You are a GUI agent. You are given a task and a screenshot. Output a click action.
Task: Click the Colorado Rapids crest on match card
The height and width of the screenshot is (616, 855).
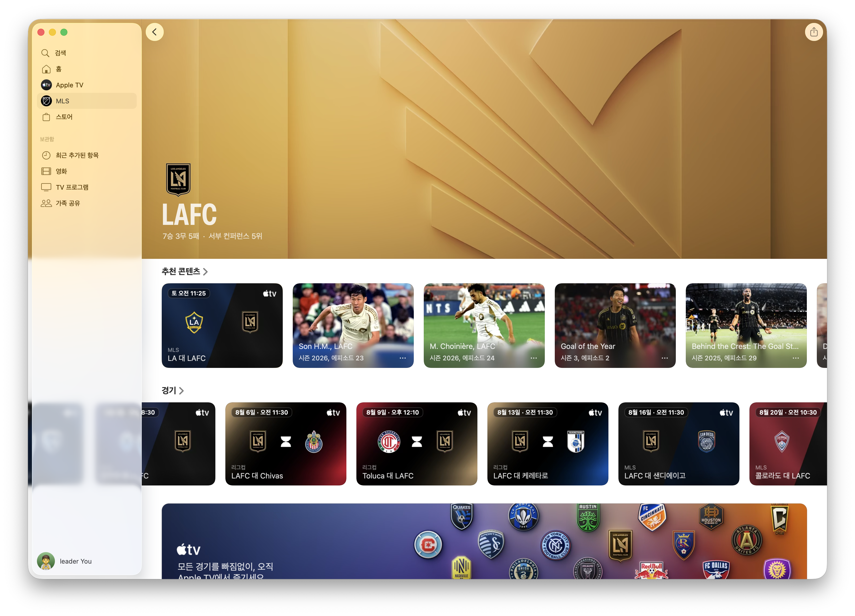tap(782, 442)
